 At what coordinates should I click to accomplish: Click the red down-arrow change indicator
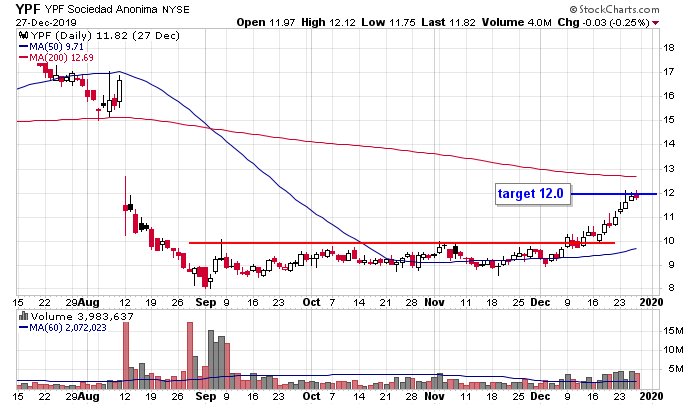click(655, 23)
